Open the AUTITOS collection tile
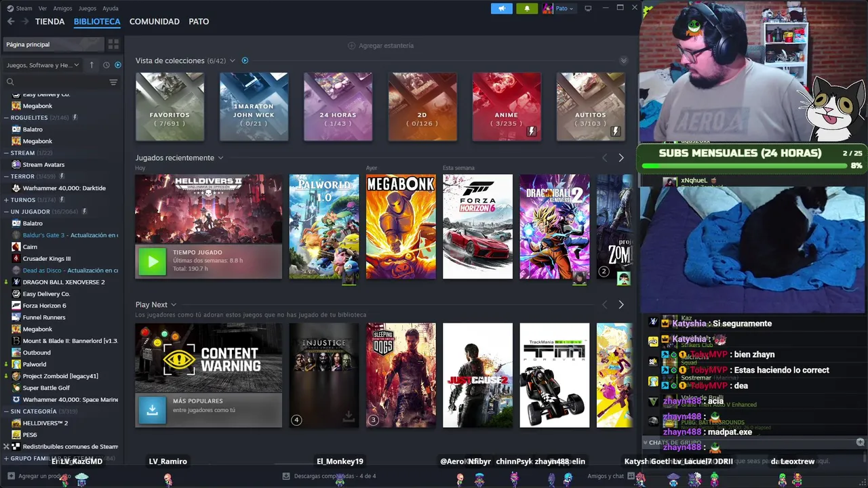The image size is (868, 488). 591,107
